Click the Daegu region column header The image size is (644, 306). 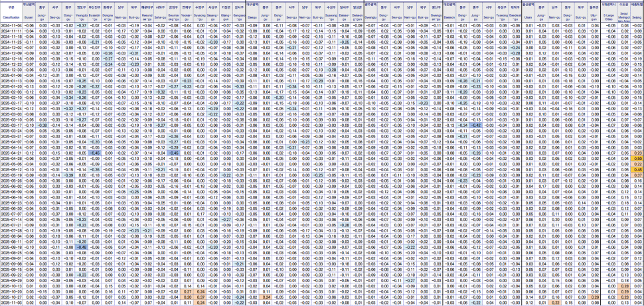click(252, 13)
